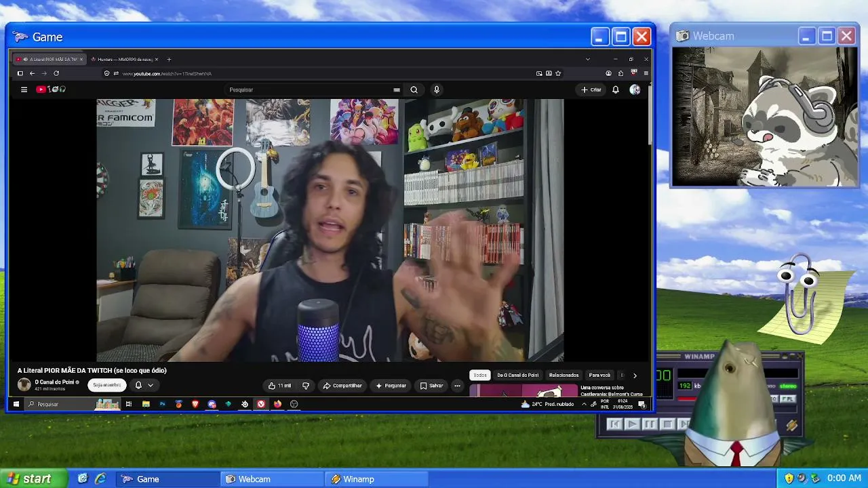Select the 'Do O Canal do Pcini' chip
Viewport: 868px width, 488px height.
[x=518, y=375]
